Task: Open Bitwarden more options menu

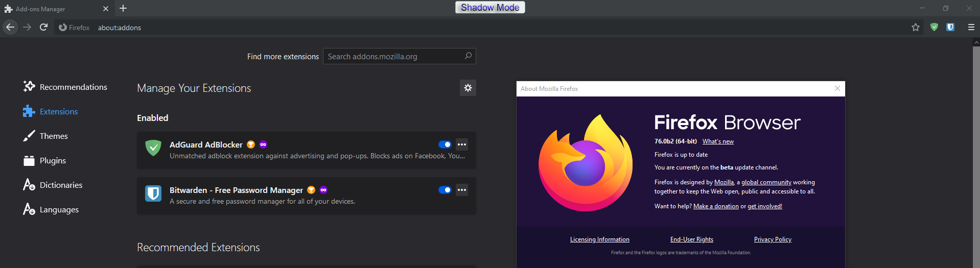Action: pyautogui.click(x=462, y=190)
